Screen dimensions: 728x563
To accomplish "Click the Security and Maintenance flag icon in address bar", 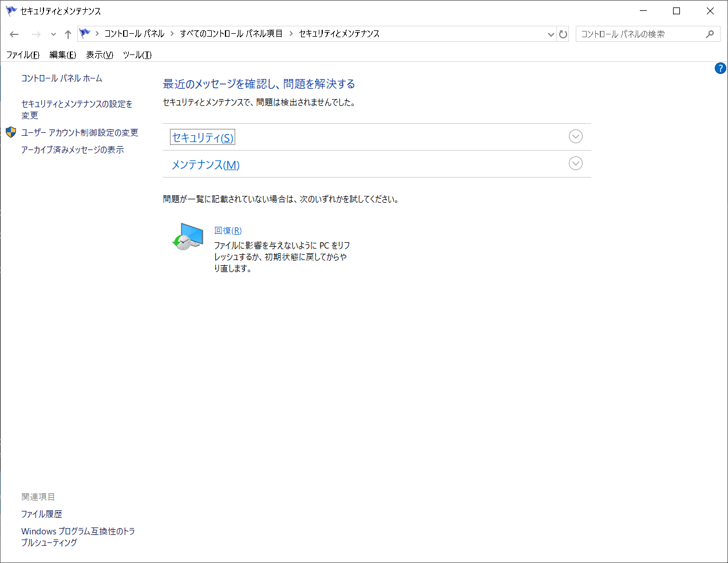I will [x=84, y=34].
